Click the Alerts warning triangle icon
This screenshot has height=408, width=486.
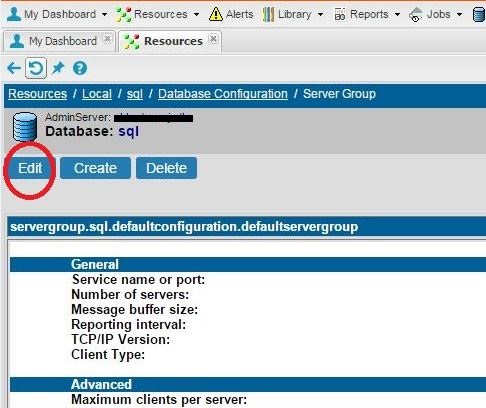click(216, 14)
